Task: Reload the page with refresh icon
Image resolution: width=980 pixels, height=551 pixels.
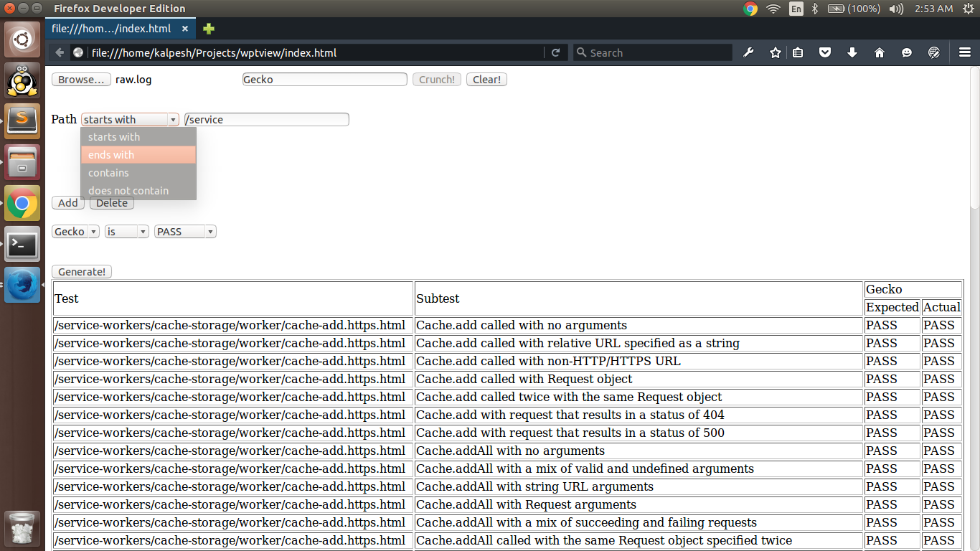Action: click(x=555, y=52)
